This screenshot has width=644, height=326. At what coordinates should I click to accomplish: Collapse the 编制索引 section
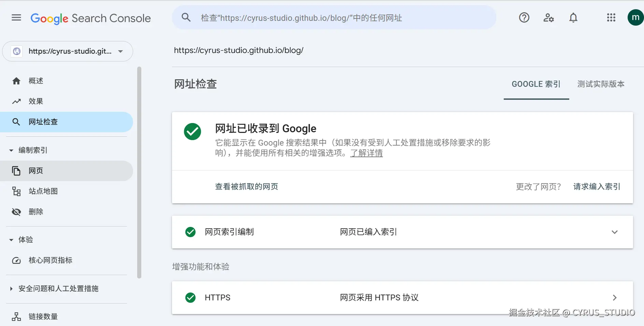point(12,150)
